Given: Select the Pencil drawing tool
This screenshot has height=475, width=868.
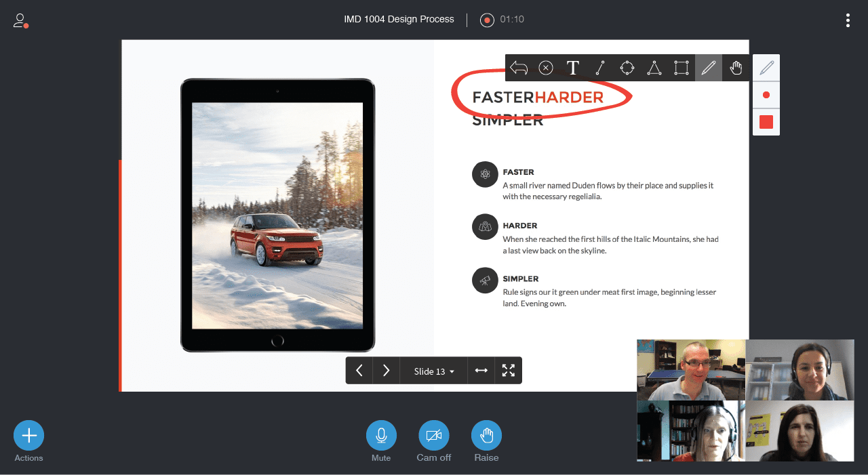Looking at the screenshot, I should click(x=709, y=68).
